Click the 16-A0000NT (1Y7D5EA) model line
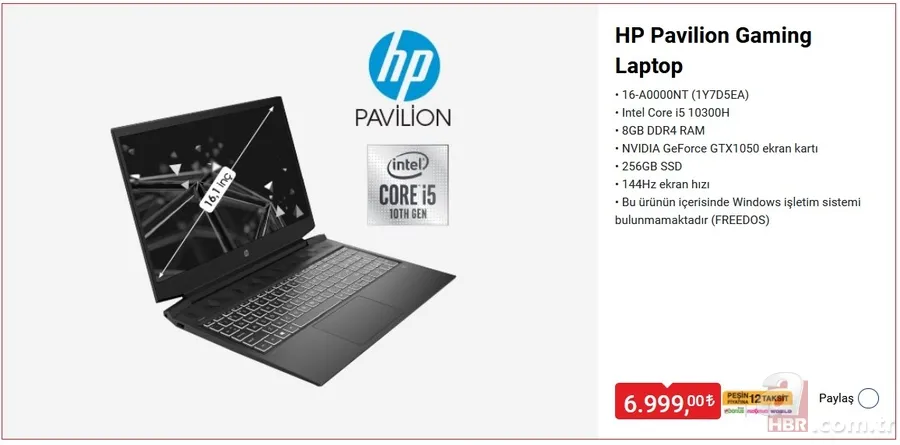This screenshot has width=900, height=445. click(x=682, y=95)
